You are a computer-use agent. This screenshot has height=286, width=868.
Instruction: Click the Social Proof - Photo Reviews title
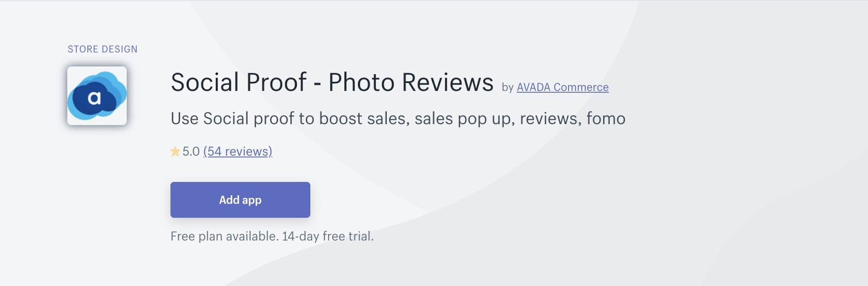click(x=332, y=82)
